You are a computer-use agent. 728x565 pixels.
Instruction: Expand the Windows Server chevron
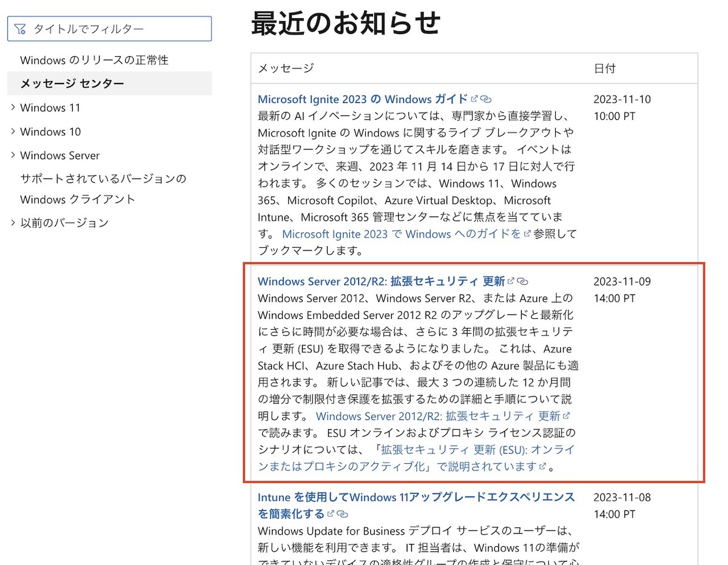tap(13, 155)
